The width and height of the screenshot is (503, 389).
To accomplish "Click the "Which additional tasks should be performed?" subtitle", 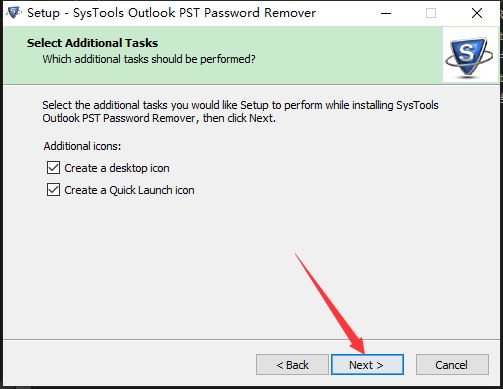I will pyautogui.click(x=149, y=59).
